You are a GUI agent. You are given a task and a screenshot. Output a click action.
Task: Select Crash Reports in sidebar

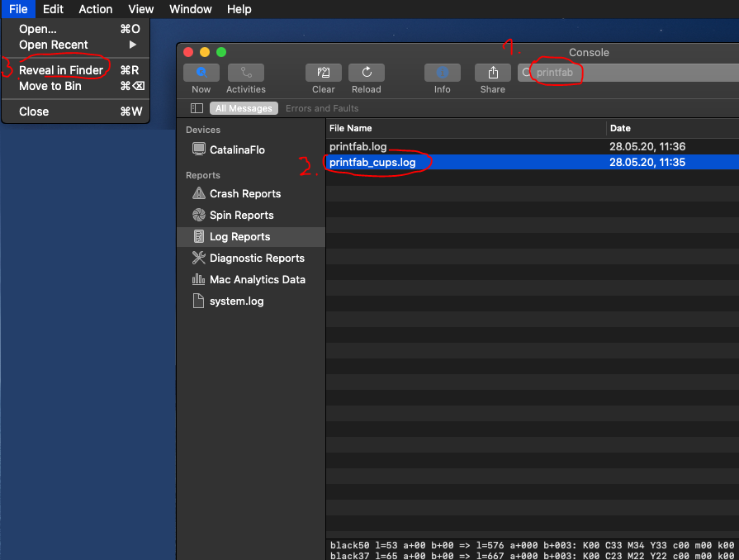click(x=244, y=193)
